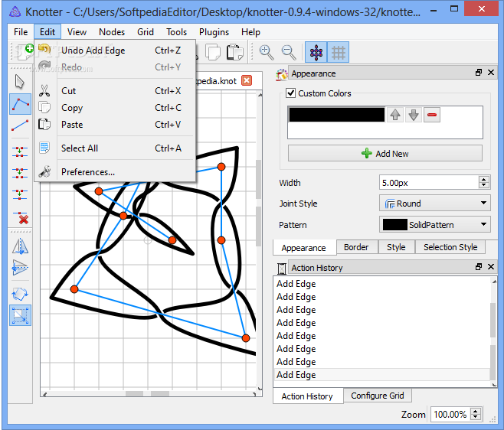
Task: Choose Paste from Edit menu
Action: coord(115,125)
